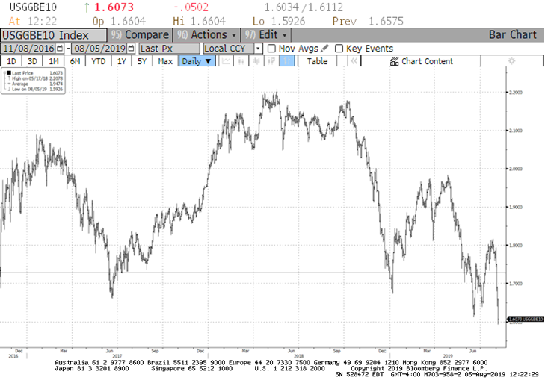Open the Table view button
Image resolution: width=545 pixels, height=392 pixels.
click(x=317, y=61)
